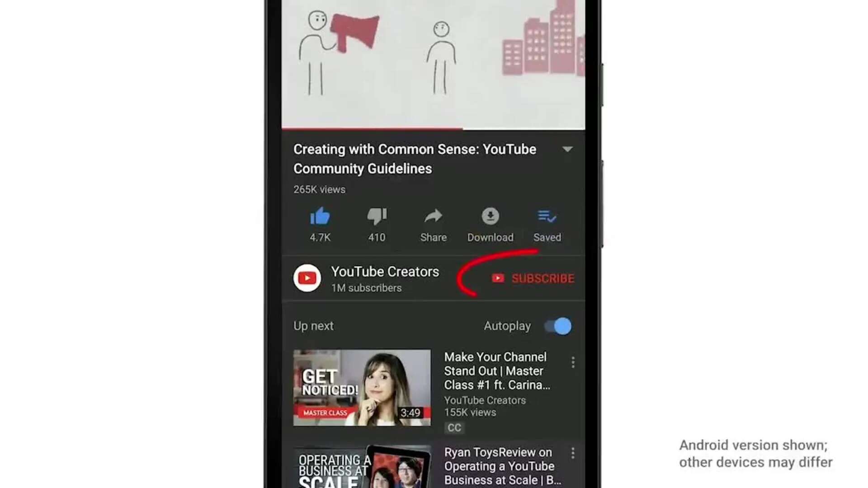Subscribe to YouTube Creators channel
The image size is (868, 488).
(533, 278)
